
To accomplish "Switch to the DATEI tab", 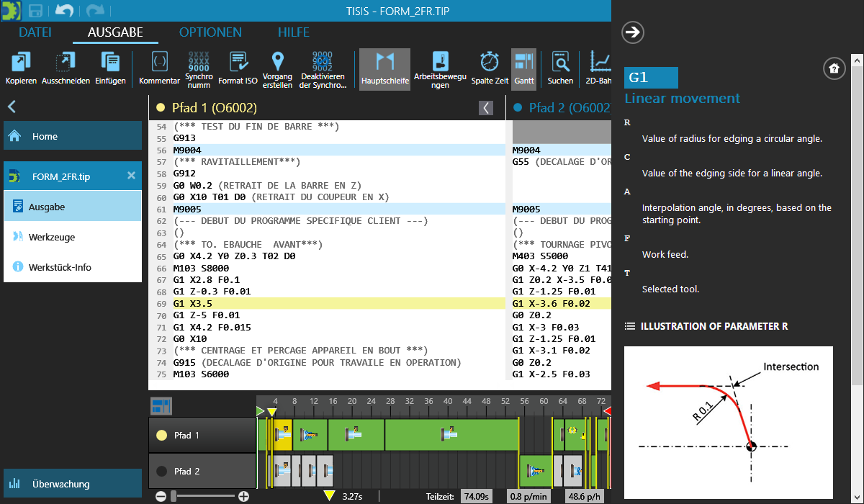I will [35, 32].
